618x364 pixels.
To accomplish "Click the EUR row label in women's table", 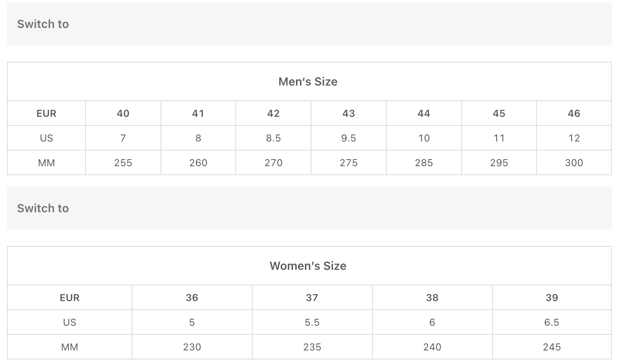I will tap(70, 298).
